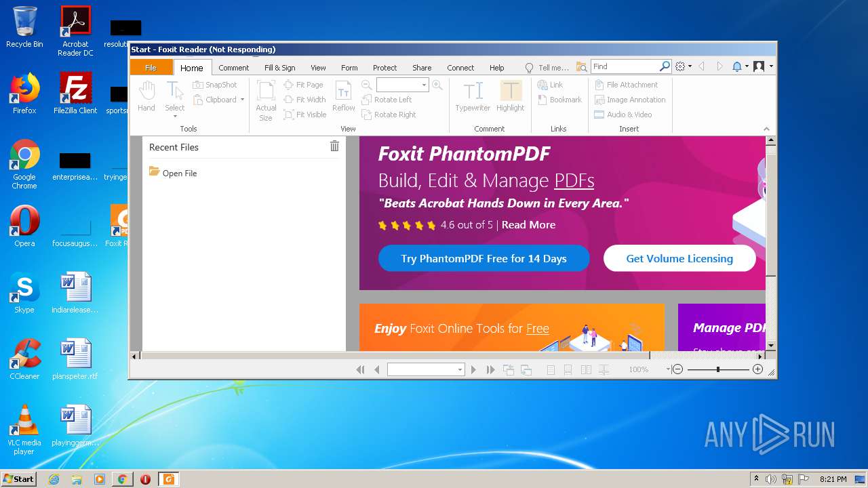This screenshot has width=868, height=488.
Task: Add a Bookmark
Action: point(559,100)
